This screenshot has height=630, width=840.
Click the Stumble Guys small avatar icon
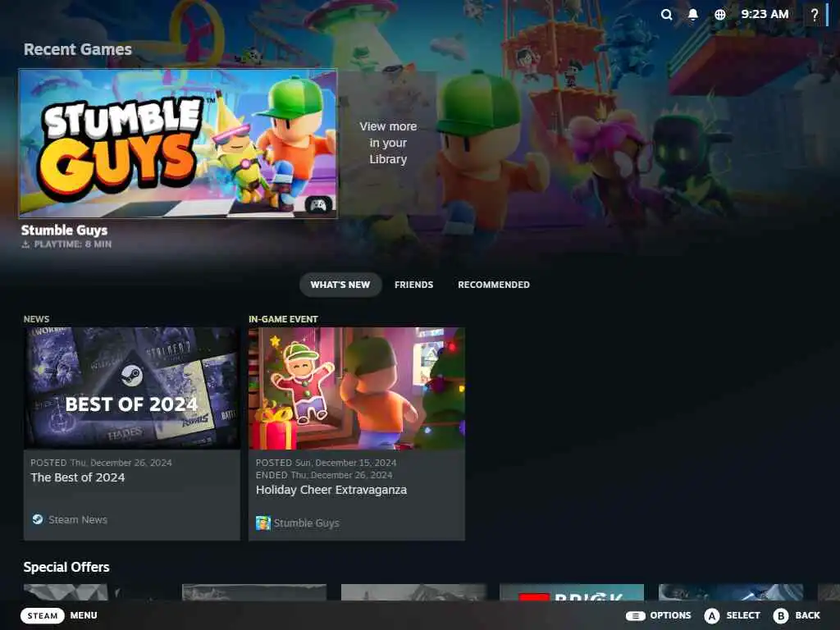point(263,523)
